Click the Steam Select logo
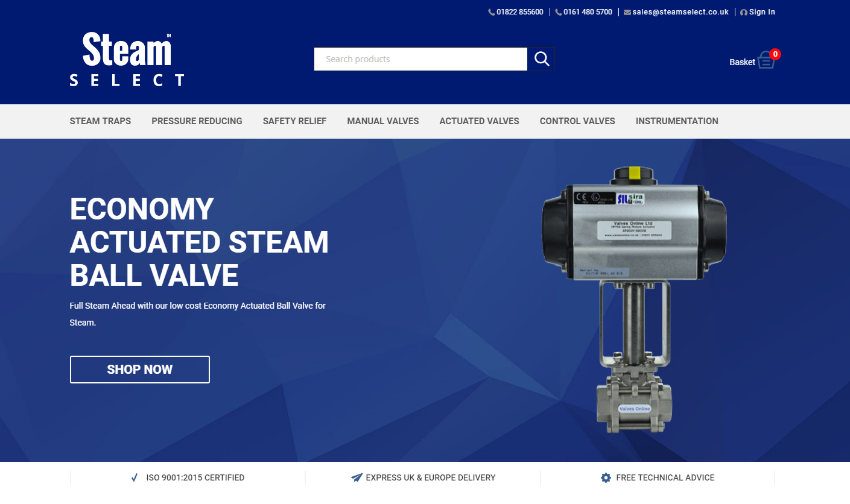This screenshot has width=850, height=504. pyautogui.click(x=127, y=59)
